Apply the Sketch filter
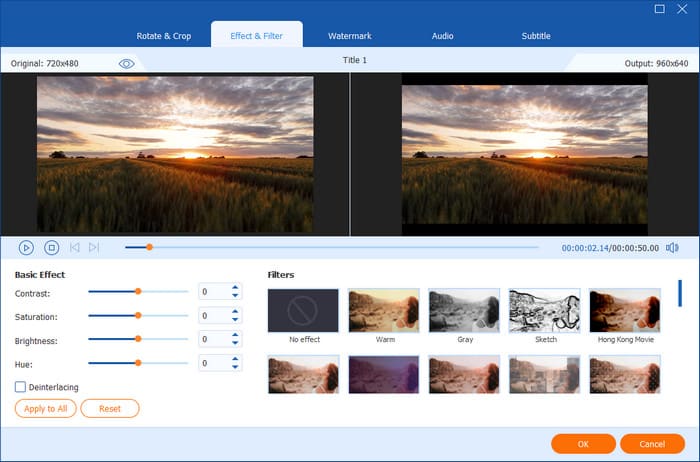This screenshot has height=462, width=700. click(x=544, y=311)
